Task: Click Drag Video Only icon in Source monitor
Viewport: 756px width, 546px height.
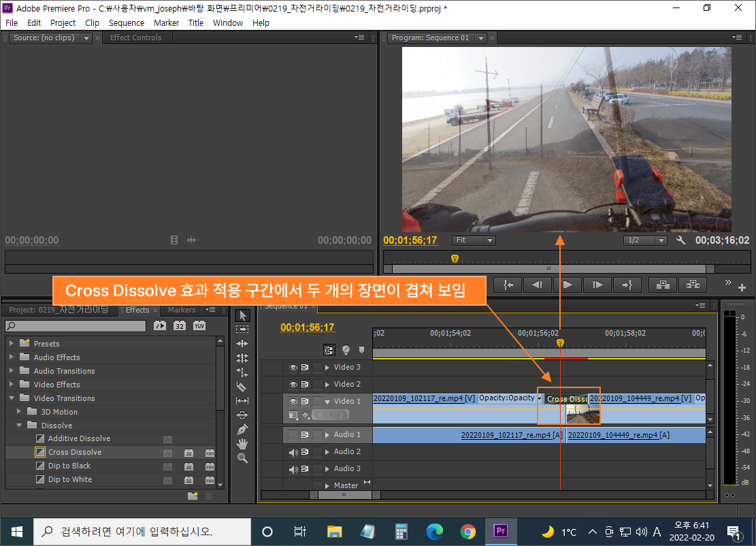Action: click(174, 240)
